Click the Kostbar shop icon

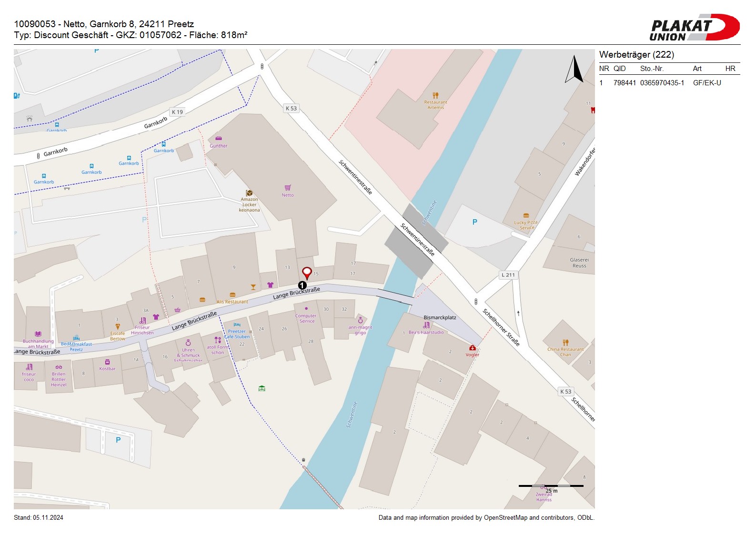[107, 362]
